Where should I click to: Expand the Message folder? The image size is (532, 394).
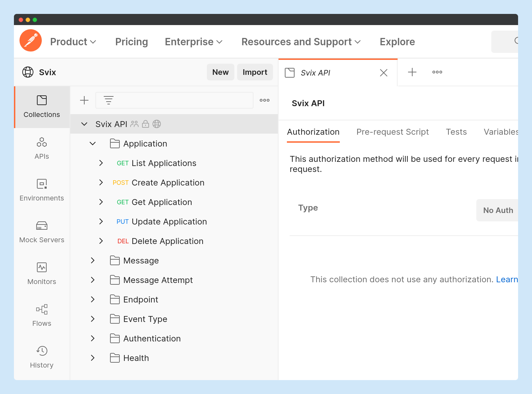[x=93, y=260]
